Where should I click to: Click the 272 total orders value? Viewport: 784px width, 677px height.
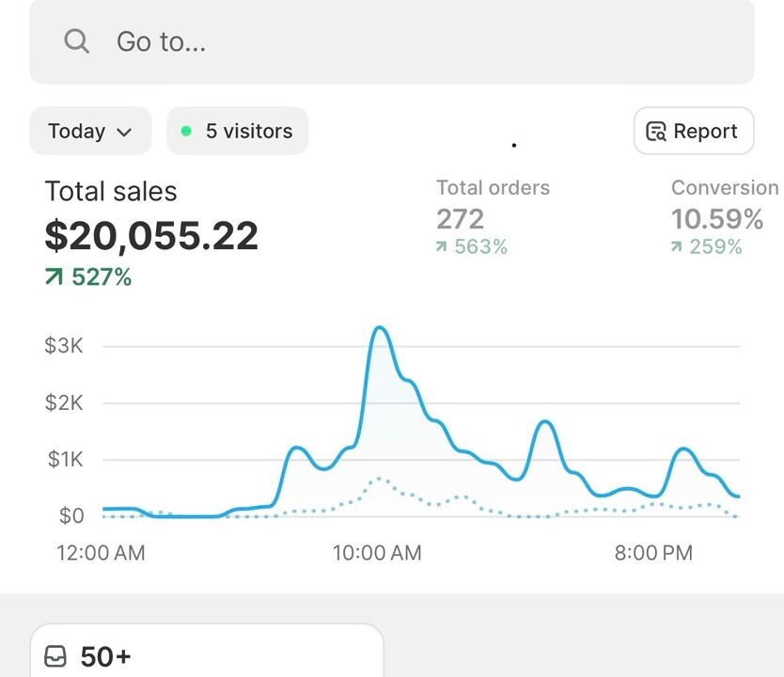tap(460, 219)
